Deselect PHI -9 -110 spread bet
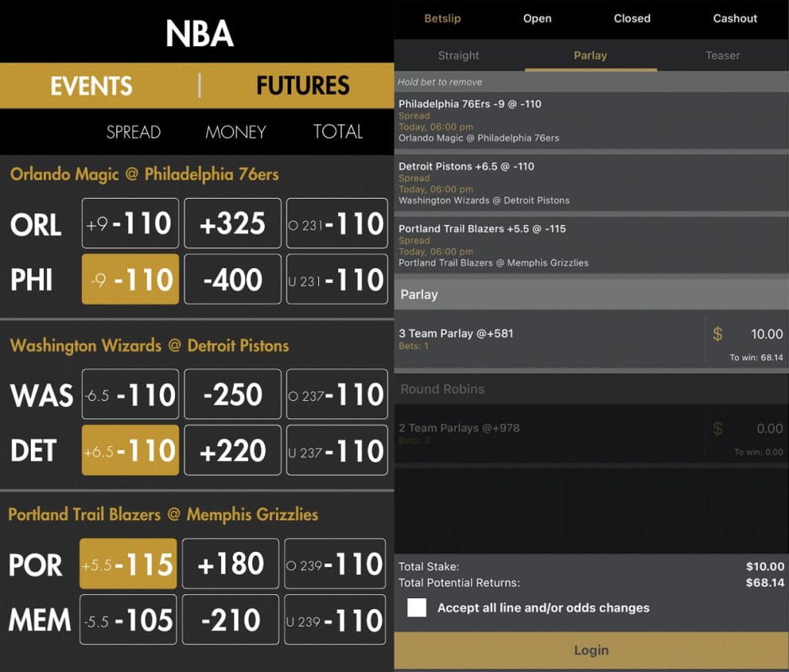 click(130, 279)
